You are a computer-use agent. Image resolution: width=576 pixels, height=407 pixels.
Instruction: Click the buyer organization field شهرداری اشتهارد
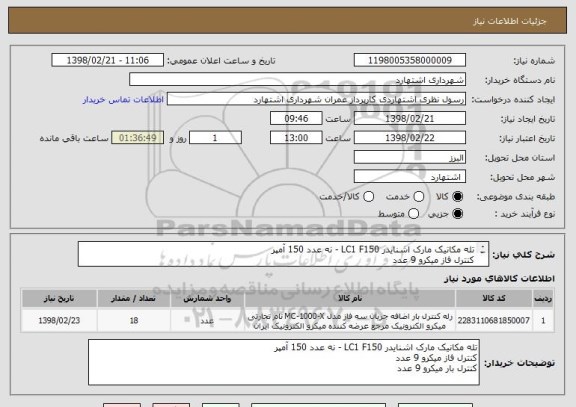pos(298,80)
